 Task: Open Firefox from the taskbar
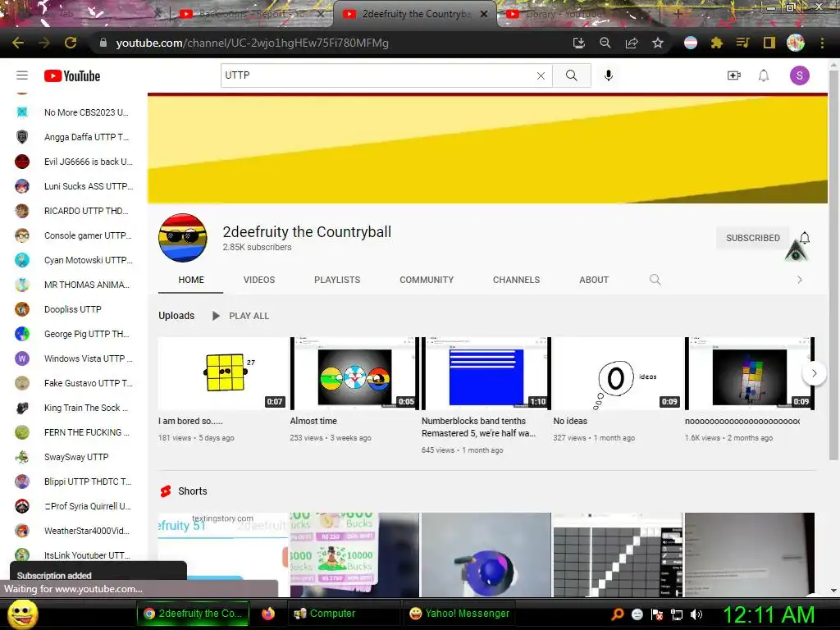(x=268, y=614)
